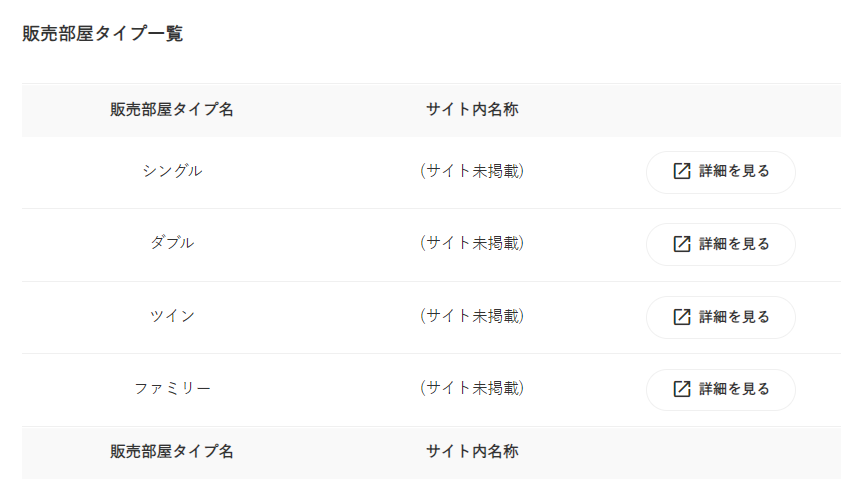This screenshot has width=841, height=502.
Task: Click the 販売部屋タイプ一覧 page heading
Action: (103, 34)
